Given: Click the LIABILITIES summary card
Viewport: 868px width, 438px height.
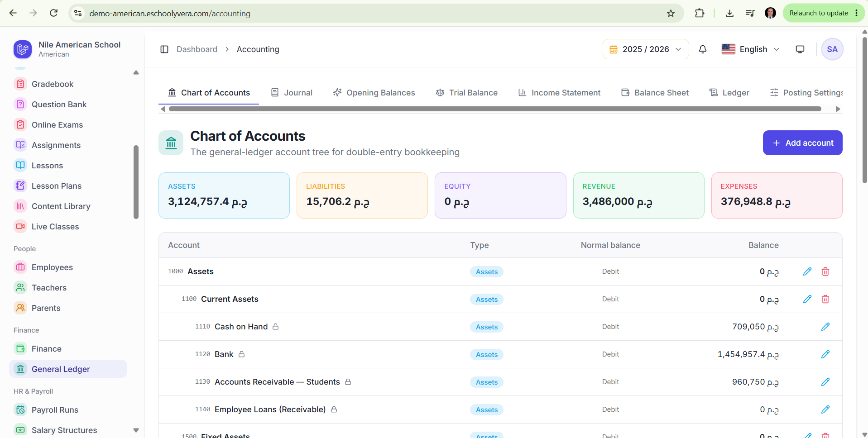Looking at the screenshot, I should (x=362, y=195).
